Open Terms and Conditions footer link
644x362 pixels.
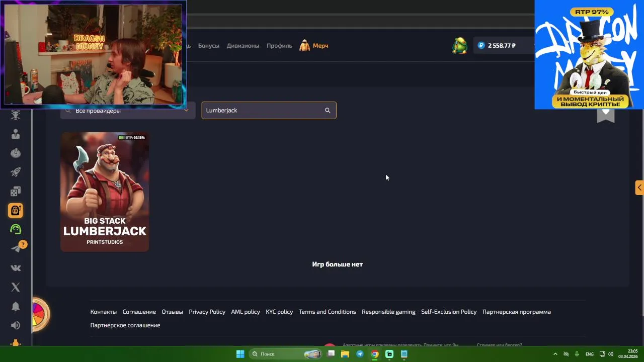(x=327, y=312)
